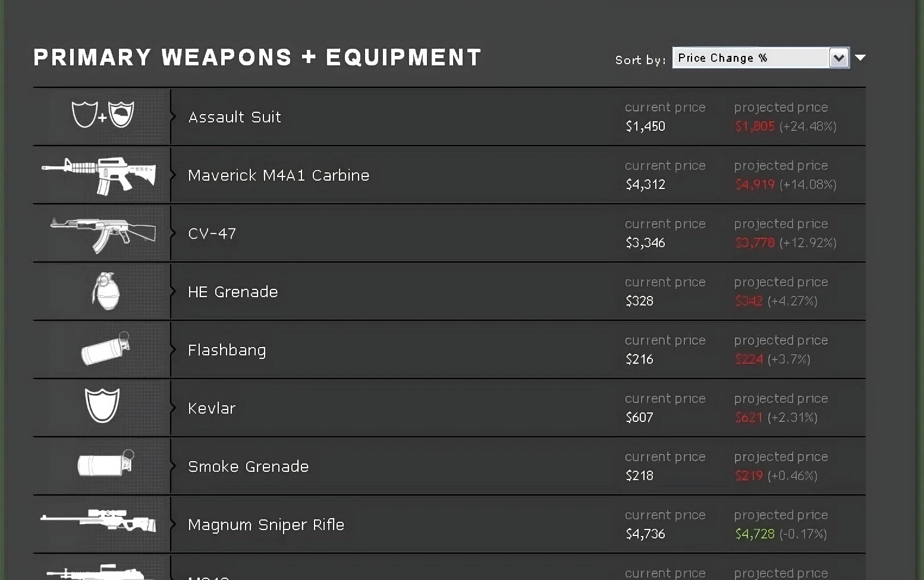Select the Magnum Sniper Rifle name
The image size is (924, 580).
pyautogui.click(x=266, y=525)
